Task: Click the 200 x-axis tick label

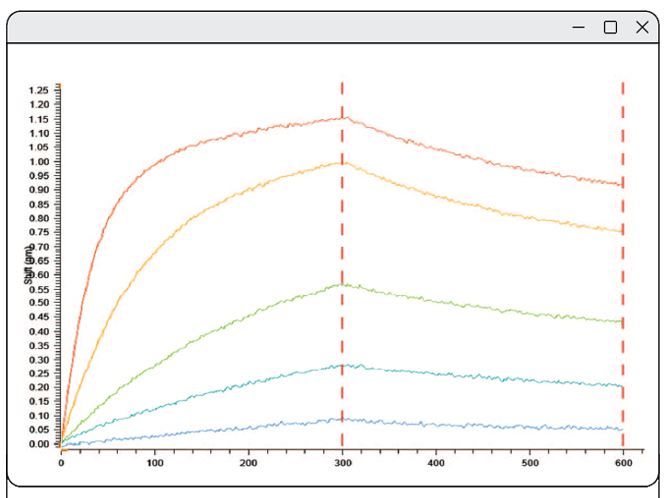Action: pos(248,463)
